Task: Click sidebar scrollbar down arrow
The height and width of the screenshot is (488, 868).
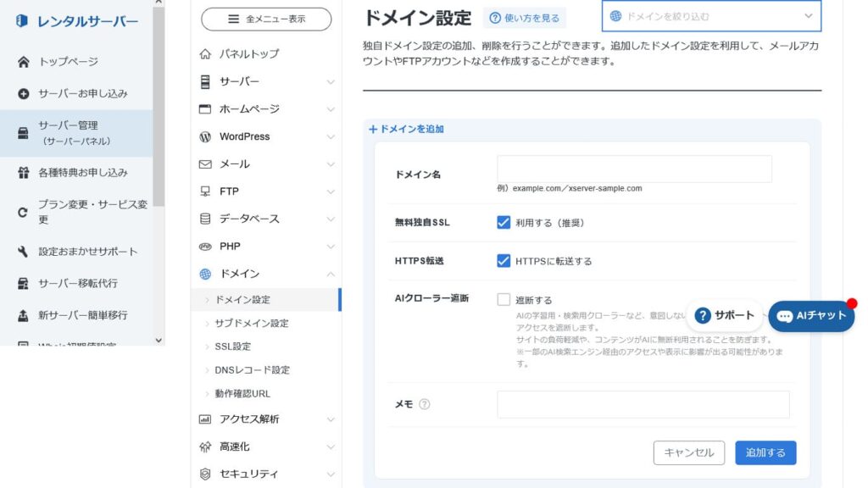Action: (159, 341)
